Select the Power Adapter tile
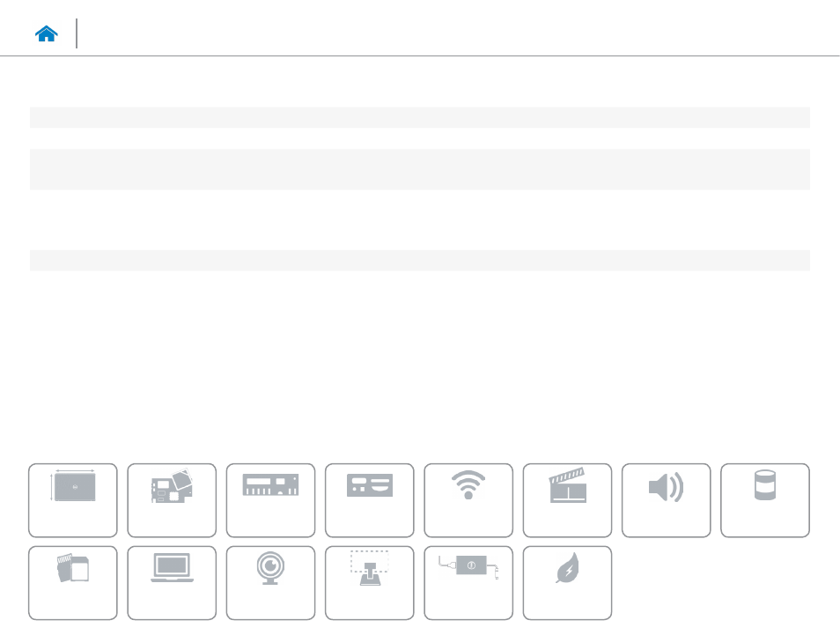 (468, 583)
